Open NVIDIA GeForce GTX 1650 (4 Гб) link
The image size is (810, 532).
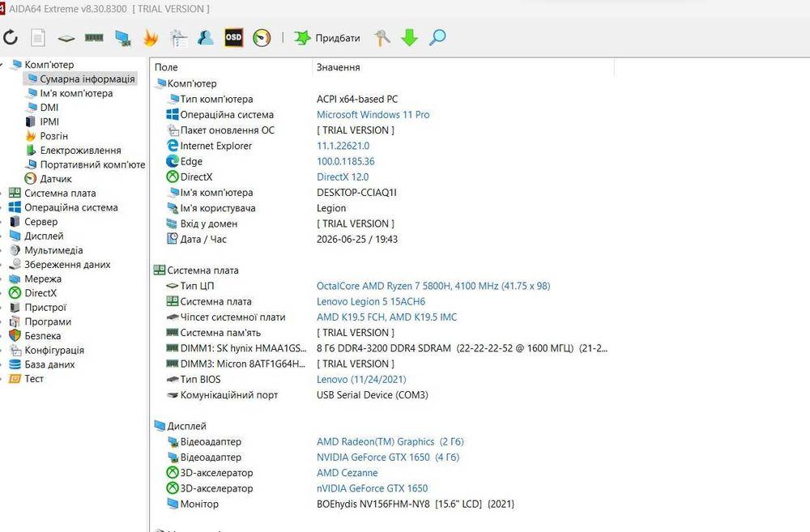point(388,458)
